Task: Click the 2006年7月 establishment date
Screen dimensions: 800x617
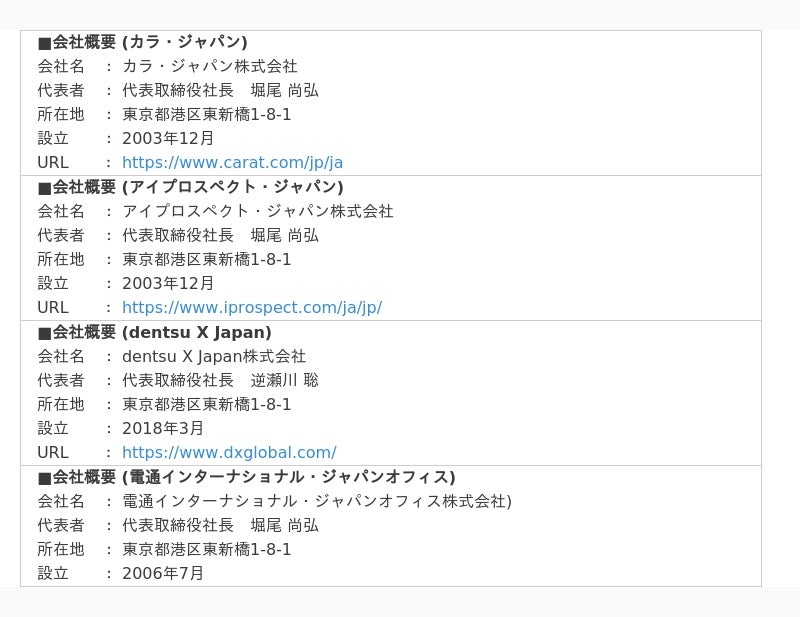Action: pos(163,574)
